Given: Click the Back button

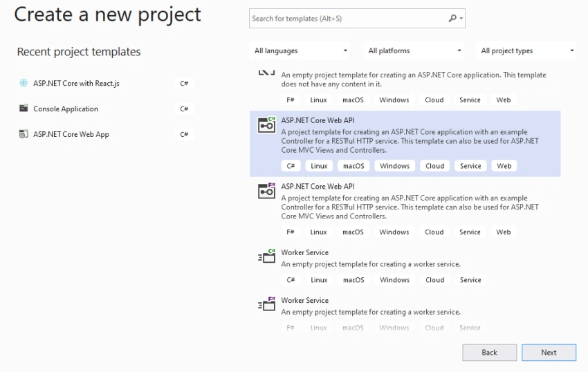Looking at the screenshot, I should [489, 353].
